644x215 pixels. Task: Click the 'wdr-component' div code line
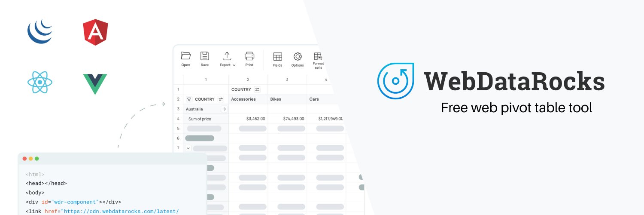click(73, 202)
